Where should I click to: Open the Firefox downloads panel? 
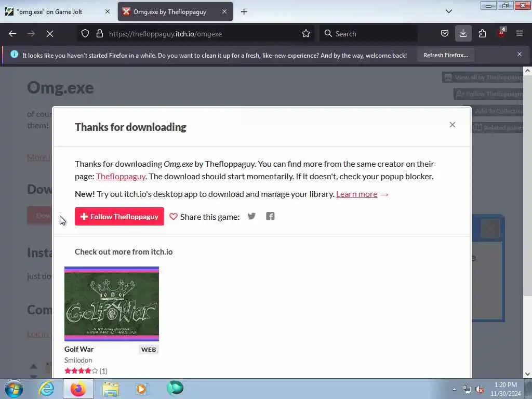[463, 34]
